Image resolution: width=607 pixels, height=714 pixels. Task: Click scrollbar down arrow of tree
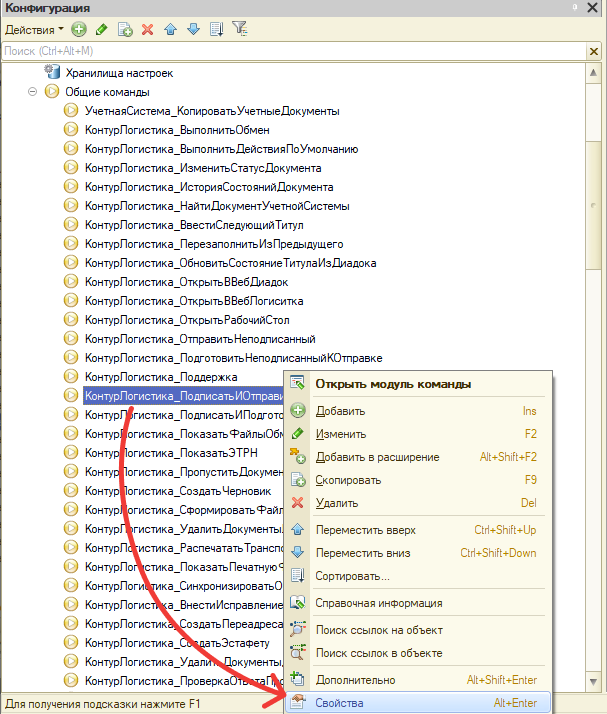593,682
